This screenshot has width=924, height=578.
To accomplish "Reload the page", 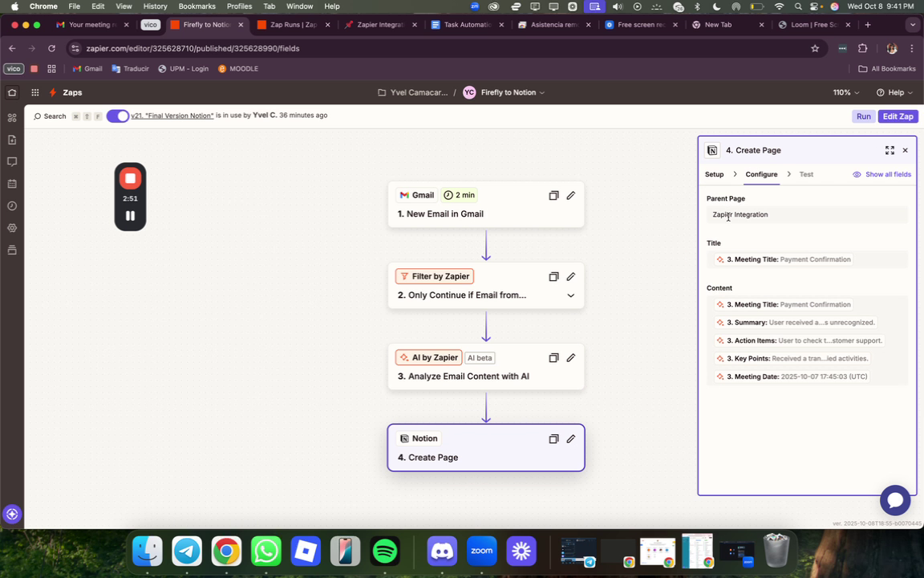I will 52,48.
